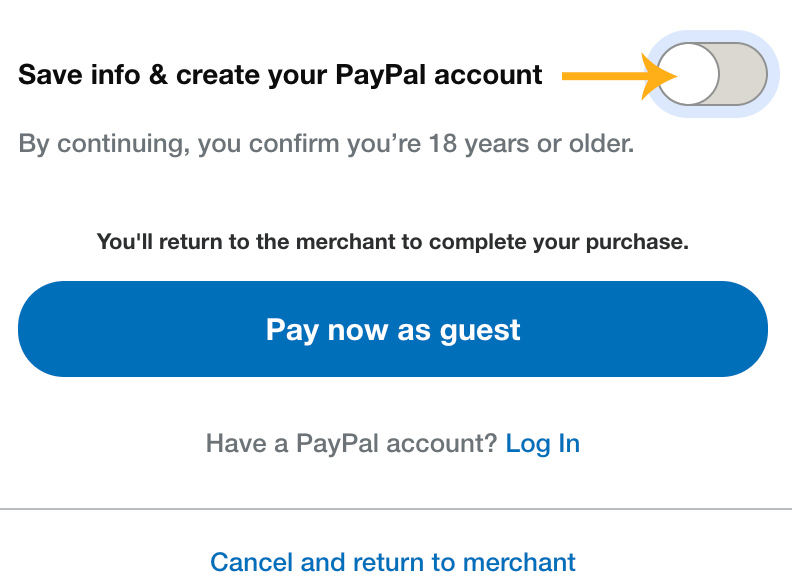Toggle the Save info & create account switch

coord(711,75)
